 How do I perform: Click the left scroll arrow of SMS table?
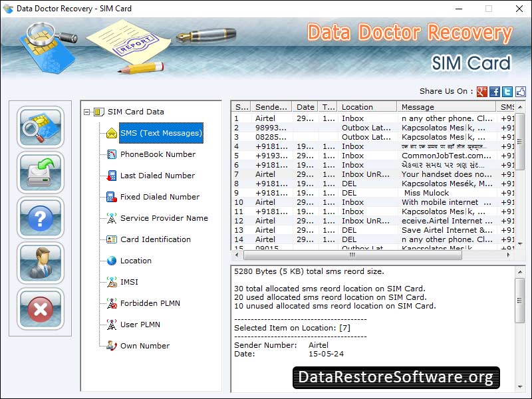click(x=237, y=255)
